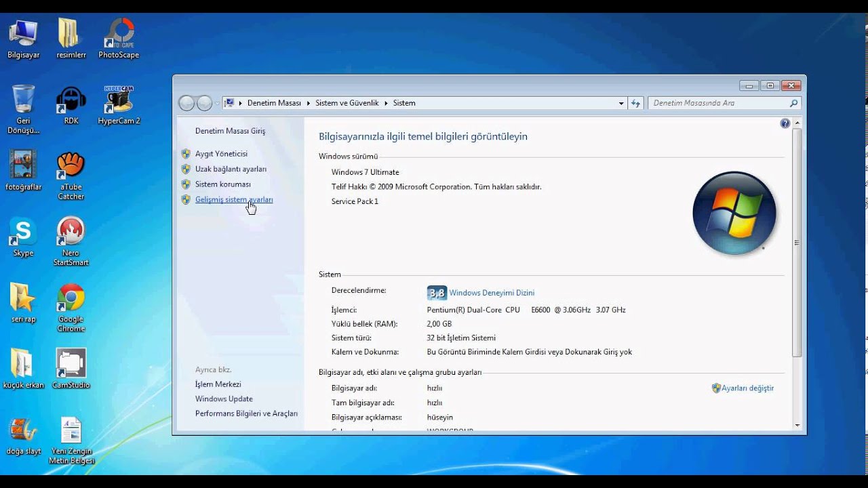Open Windows Deneyimi Dizini link
Viewport: 868px width, 488px height.
492,293
